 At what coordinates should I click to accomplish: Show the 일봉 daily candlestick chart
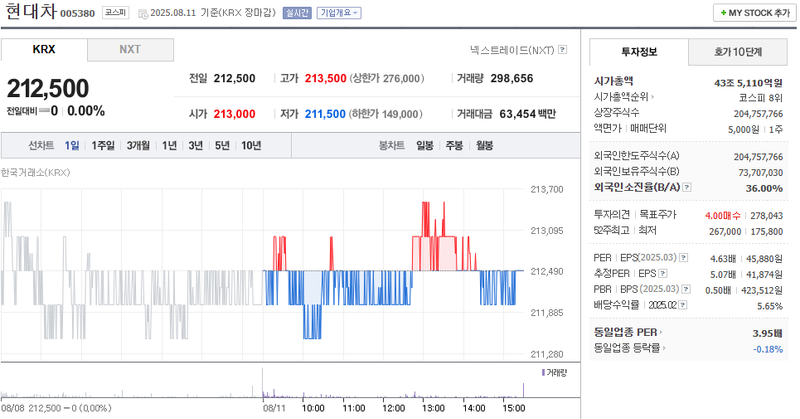point(424,145)
